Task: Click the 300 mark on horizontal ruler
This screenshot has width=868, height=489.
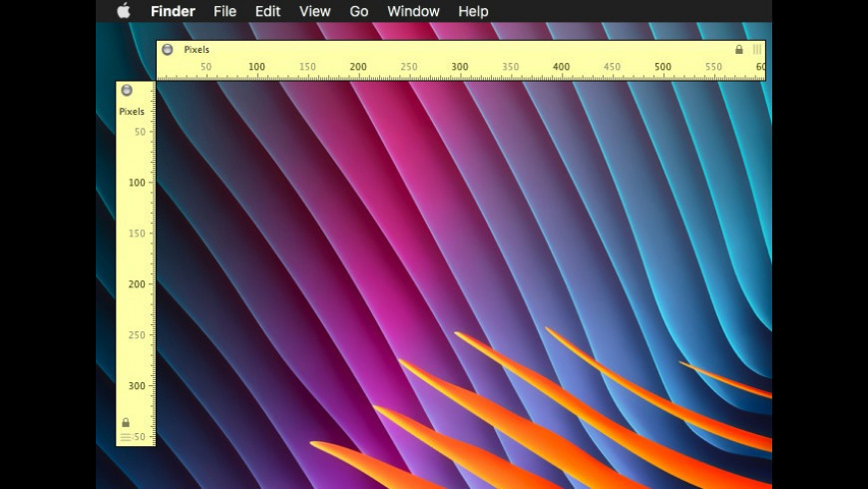Action: 460,67
